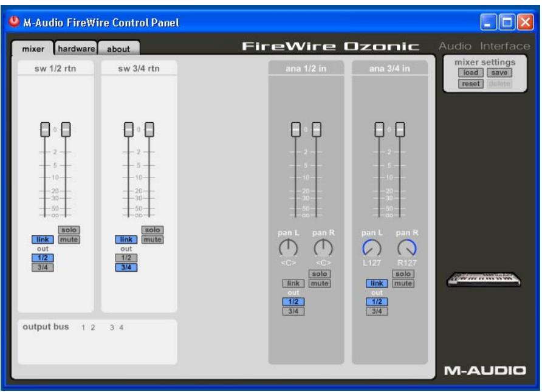Route sw 3/4 rtn to out 3/4
542x392 pixels.
point(126,267)
